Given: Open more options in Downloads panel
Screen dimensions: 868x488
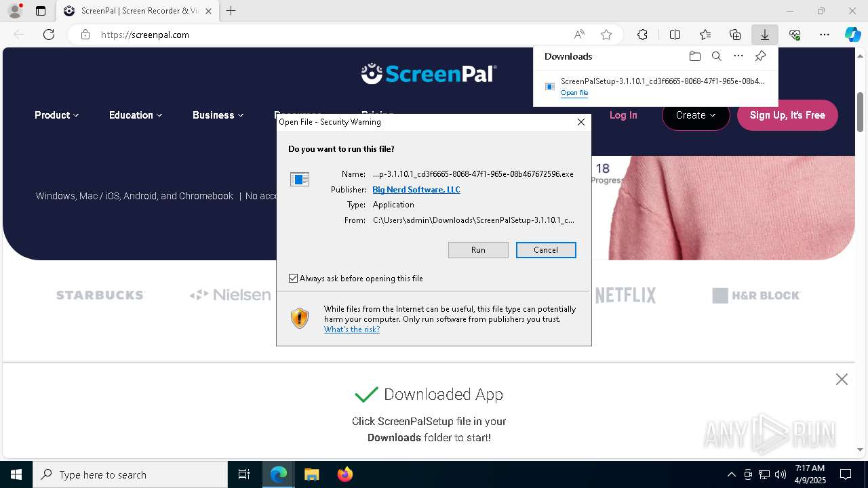Looking at the screenshot, I should (x=738, y=56).
